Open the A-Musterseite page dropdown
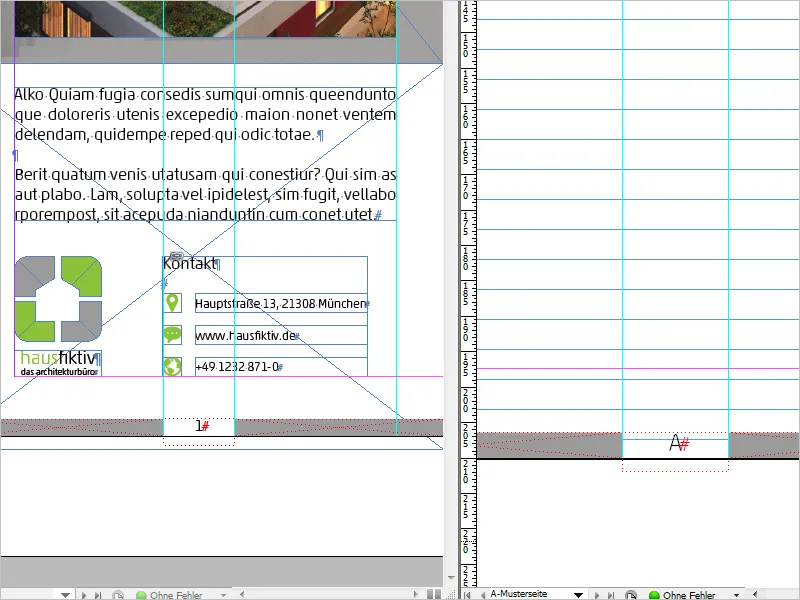Screen dimensions: 800x600 [x=578, y=595]
